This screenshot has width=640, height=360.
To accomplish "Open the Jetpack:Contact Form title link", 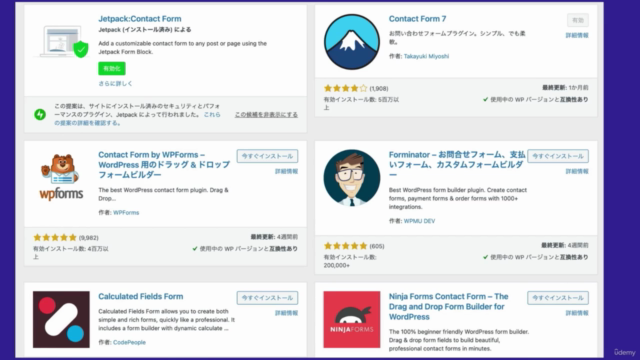I will pyautogui.click(x=140, y=19).
